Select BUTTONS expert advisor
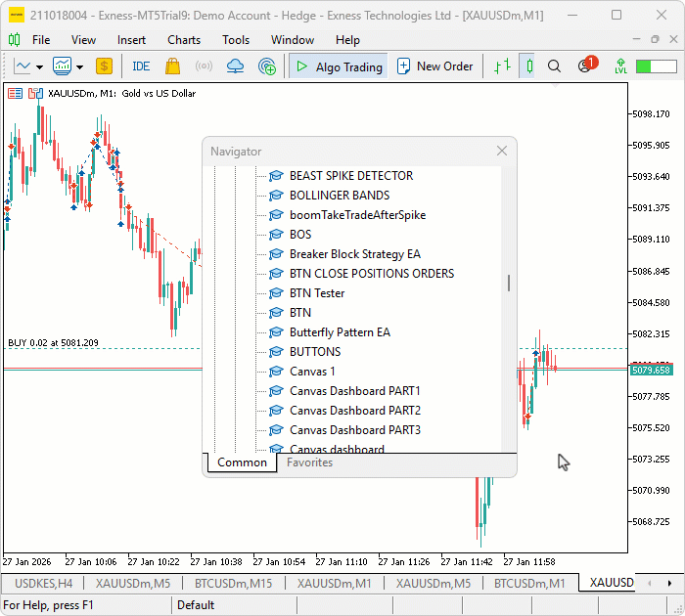Viewport: 685px width, 616px height. click(315, 352)
